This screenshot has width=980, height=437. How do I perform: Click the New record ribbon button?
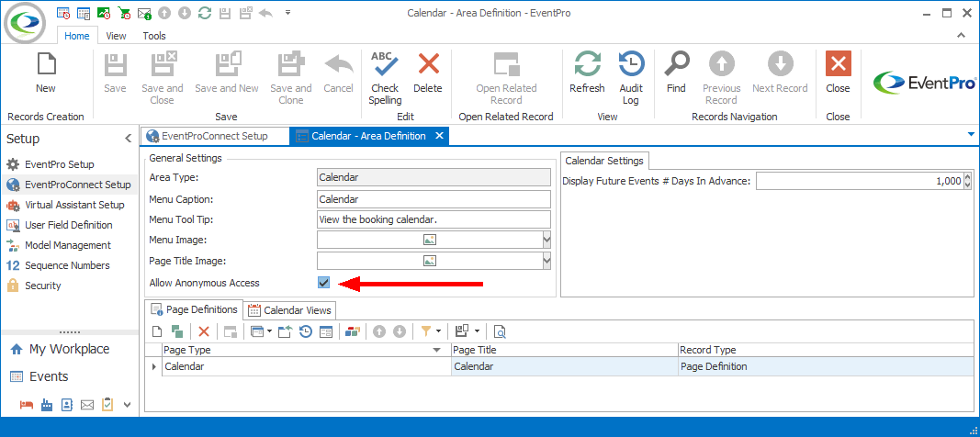click(x=46, y=73)
